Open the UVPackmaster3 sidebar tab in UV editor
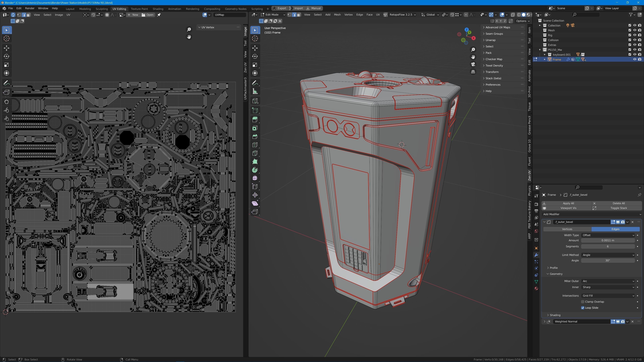Image resolution: width=644 pixels, height=362 pixels. 245,88
